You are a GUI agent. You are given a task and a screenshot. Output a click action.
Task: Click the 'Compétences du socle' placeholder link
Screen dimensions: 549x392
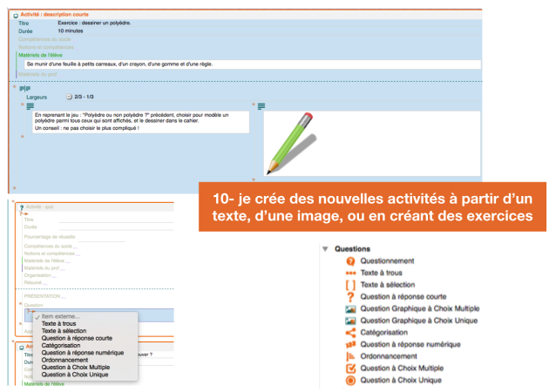coord(47,39)
